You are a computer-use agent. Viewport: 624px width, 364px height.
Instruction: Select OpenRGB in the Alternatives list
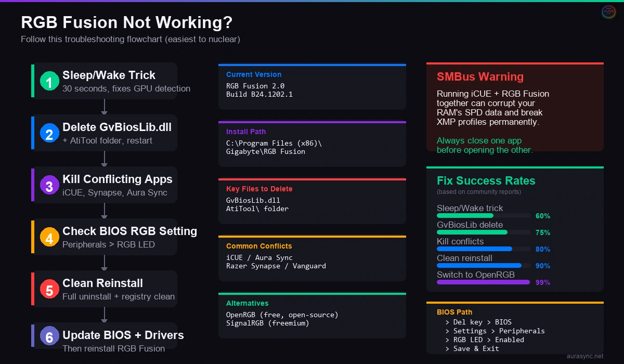(x=282, y=315)
